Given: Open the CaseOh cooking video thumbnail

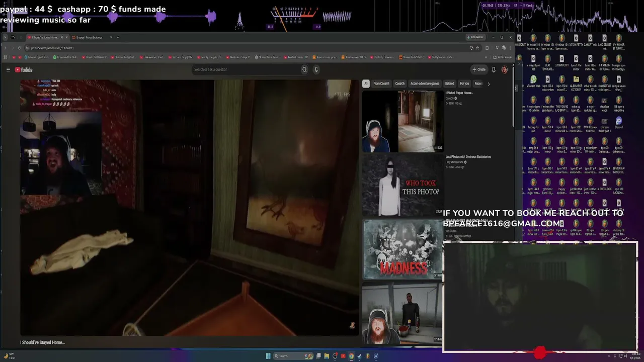Looking at the screenshot, I should coord(403,313).
